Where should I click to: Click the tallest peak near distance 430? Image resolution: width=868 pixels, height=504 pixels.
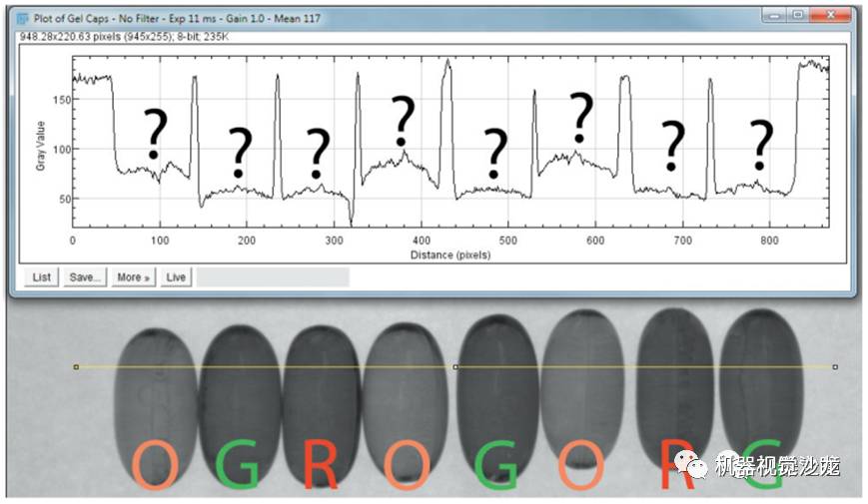coord(447,63)
